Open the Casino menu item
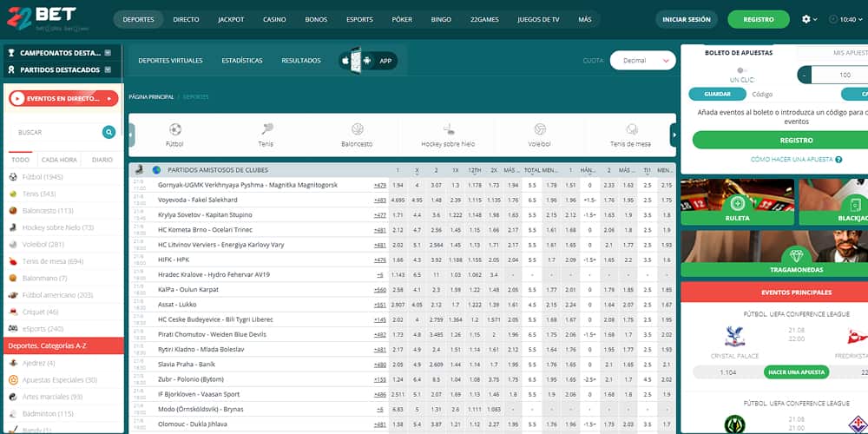 point(274,19)
